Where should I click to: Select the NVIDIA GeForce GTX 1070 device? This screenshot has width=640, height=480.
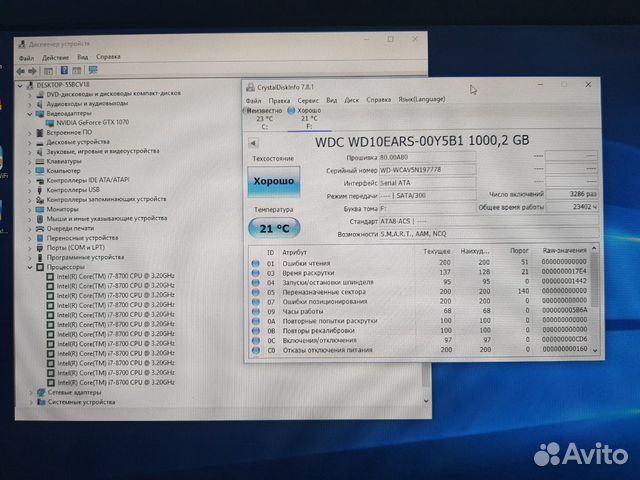pyautogui.click(x=93, y=122)
